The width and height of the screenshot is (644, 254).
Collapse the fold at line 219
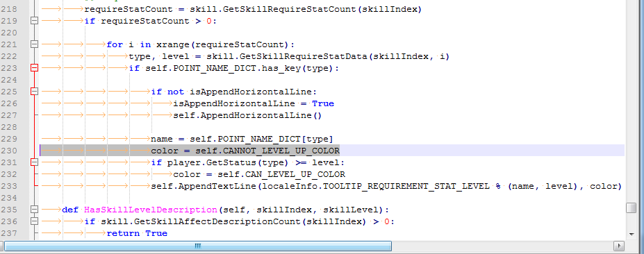(35, 21)
